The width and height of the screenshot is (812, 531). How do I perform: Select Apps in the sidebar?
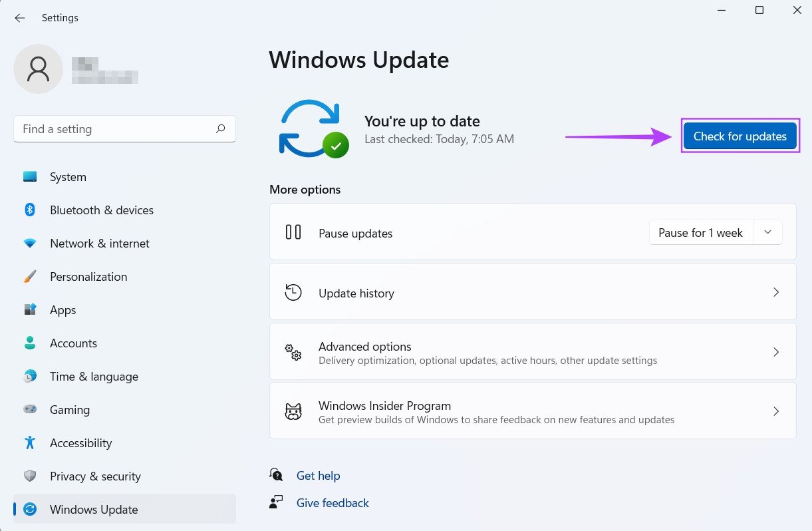(124, 310)
